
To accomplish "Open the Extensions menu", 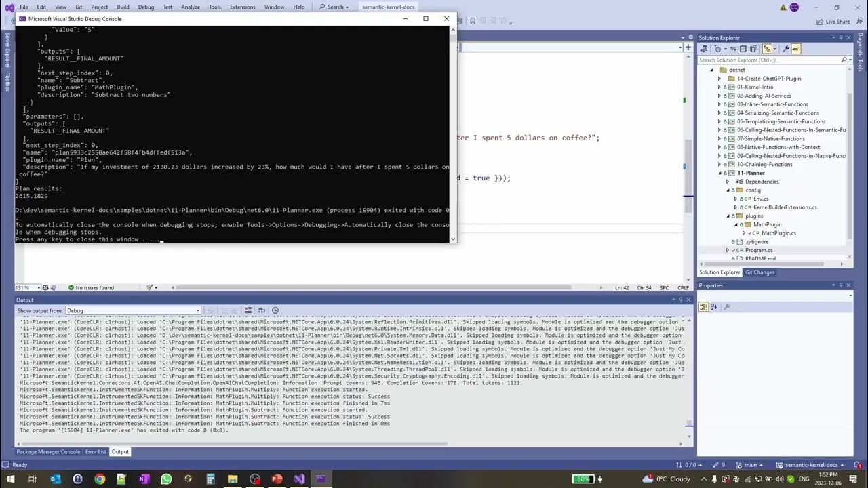I will pos(242,7).
